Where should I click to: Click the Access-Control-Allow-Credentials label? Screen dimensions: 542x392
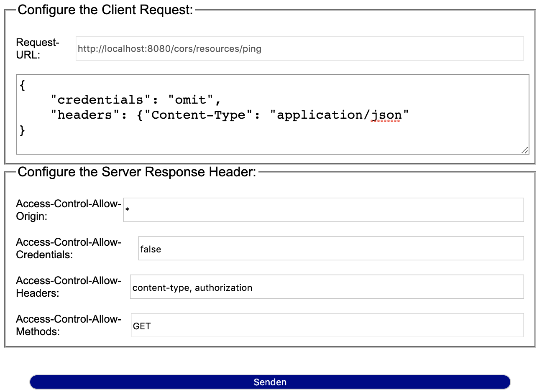pyautogui.click(x=68, y=248)
